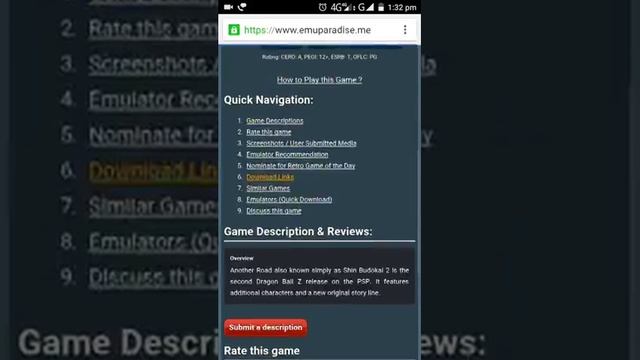
Task: Select the Quick Navigation heading
Action: pyautogui.click(x=269, y=100)
